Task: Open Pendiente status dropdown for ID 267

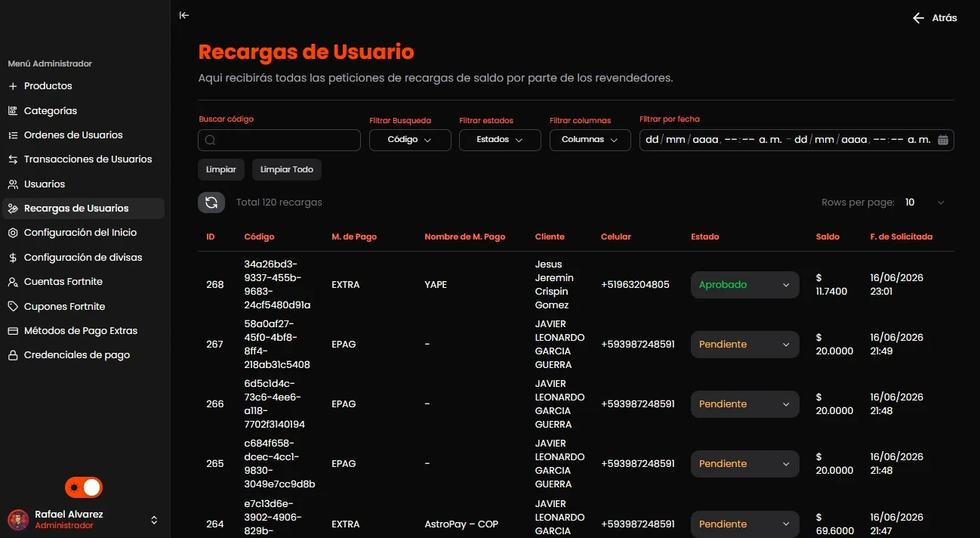Action: click(744, 344)
